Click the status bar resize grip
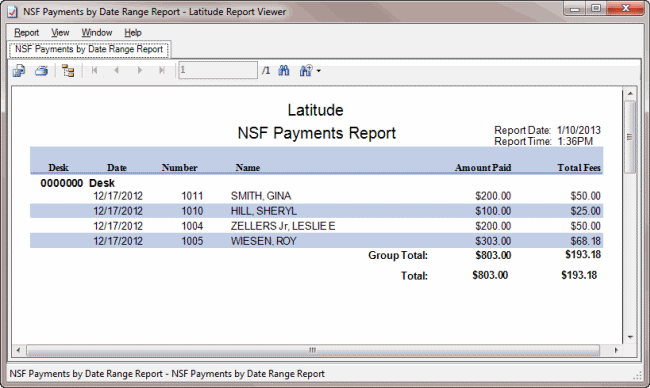 (x=638, y=375)
